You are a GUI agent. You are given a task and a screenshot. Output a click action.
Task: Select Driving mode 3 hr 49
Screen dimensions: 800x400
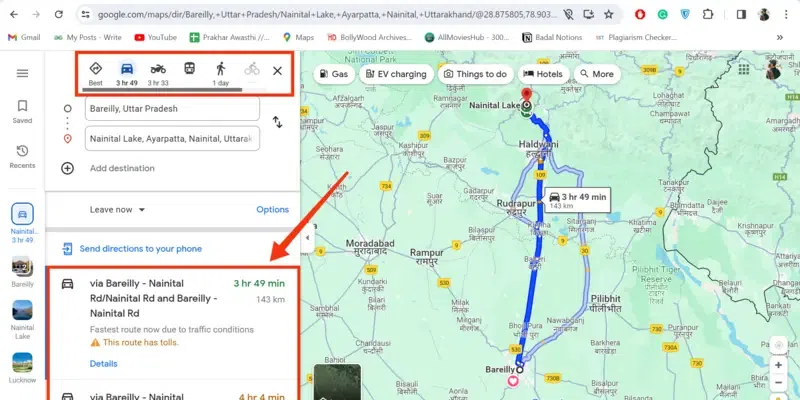click(127, 73)
